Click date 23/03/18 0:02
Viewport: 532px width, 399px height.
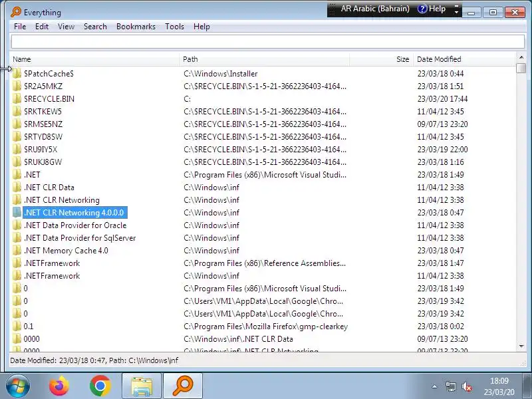coord(440,327)
